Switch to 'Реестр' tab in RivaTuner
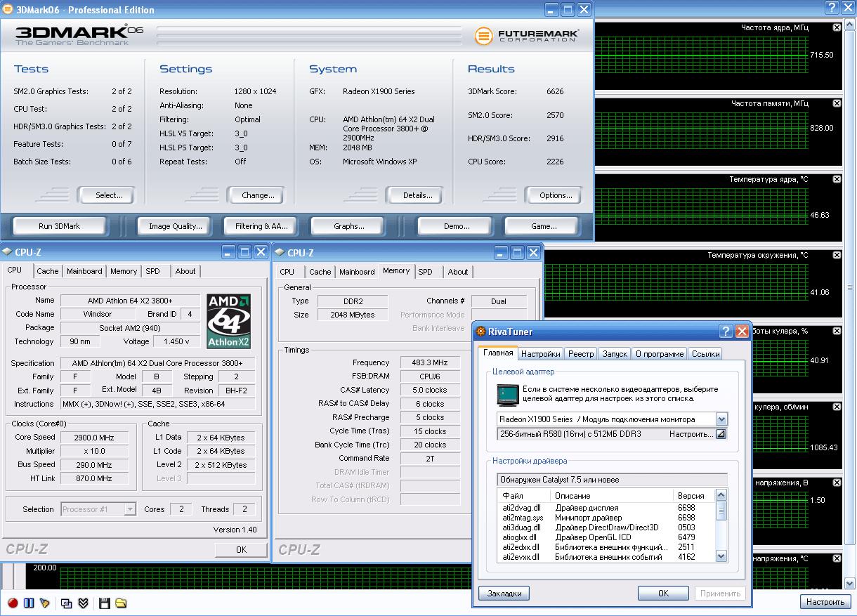Viewport: 857px width, 616px height. point(581,354)
